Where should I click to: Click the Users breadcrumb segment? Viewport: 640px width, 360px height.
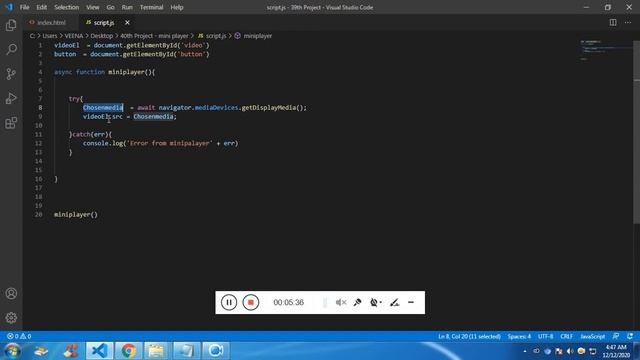(x=50, y=36)
